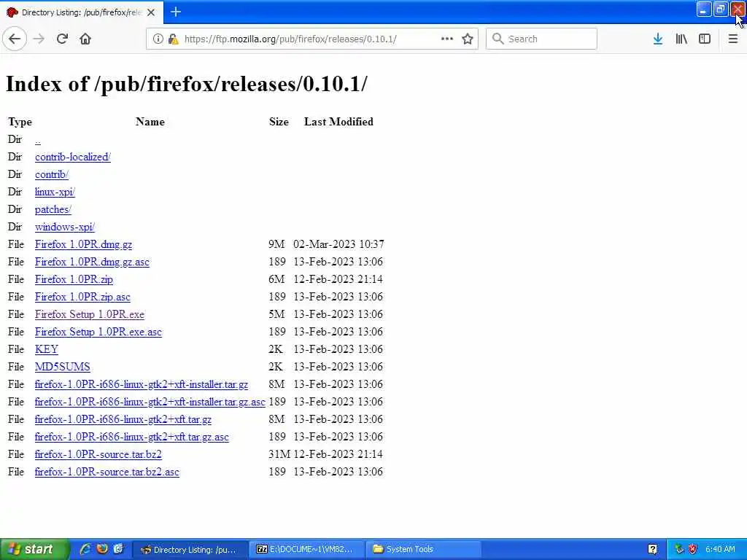This screenshot has width=747, height=560.
Task: Open Firefox 1.0PR.zip.asc link
Action: point(82,297)
